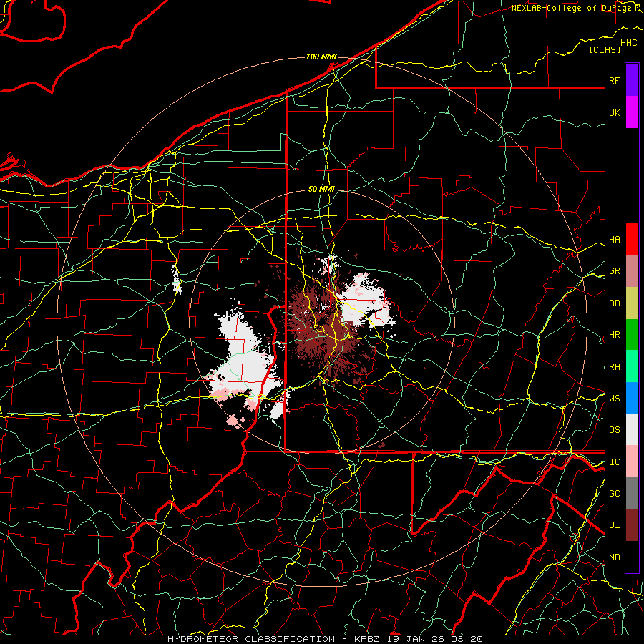
Task: Click the RA legend label
Action: [x=614, y=367]
